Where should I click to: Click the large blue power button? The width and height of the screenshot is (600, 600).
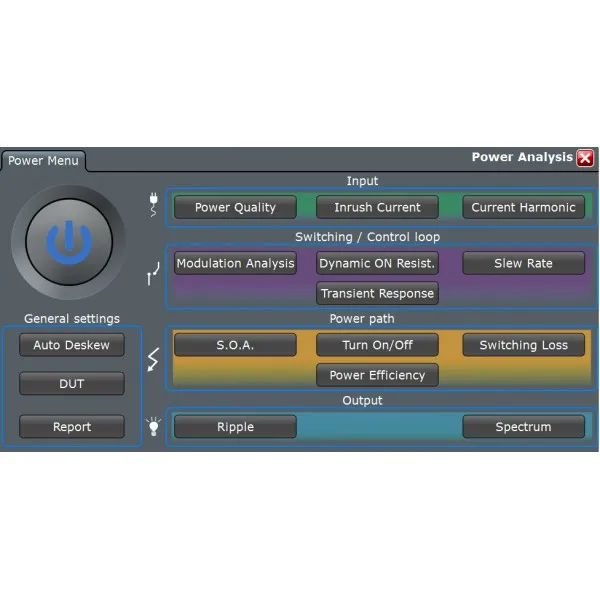coord(69,242)
